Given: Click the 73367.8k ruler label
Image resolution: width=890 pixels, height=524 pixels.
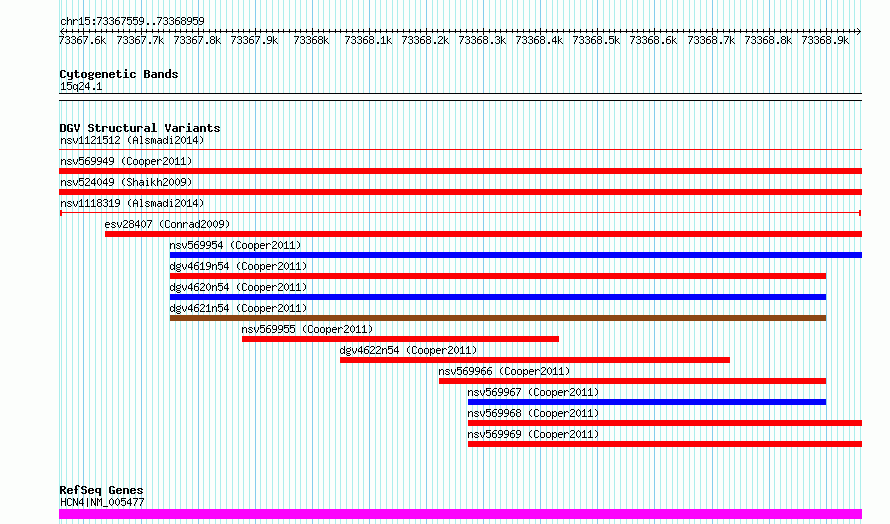Looking at the screenshot, I should (x=197, y=40).
